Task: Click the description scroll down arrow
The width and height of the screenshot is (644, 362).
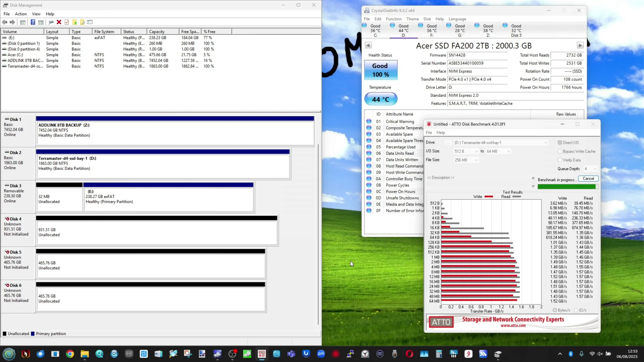Action: pos(533,186)
